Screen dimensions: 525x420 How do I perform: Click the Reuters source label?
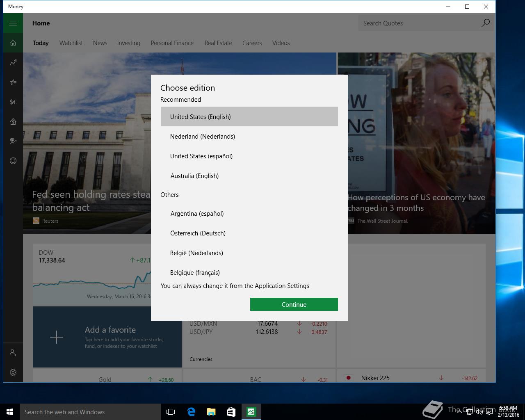[50, 221]
